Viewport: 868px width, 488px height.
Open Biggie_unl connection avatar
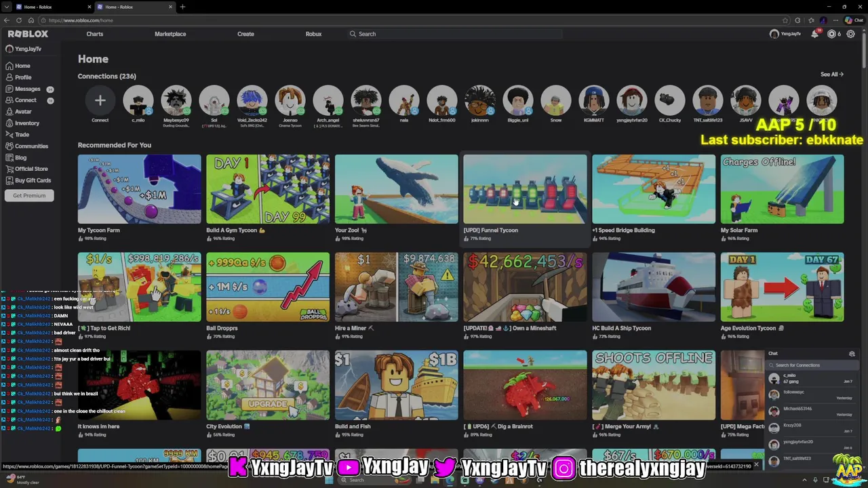[517, 101]
